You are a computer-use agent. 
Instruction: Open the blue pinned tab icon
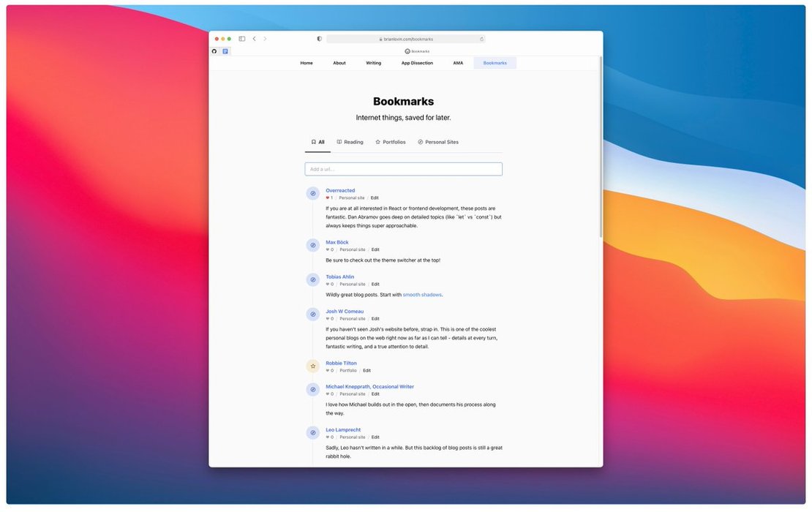click(225, 51)
